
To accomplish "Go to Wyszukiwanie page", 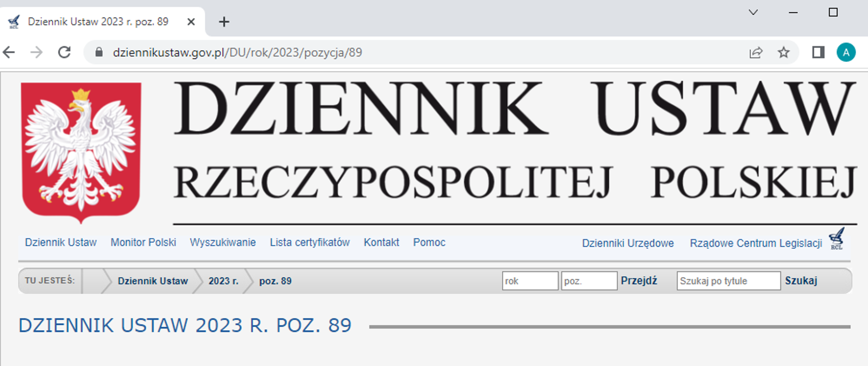I will click(223, 243).
